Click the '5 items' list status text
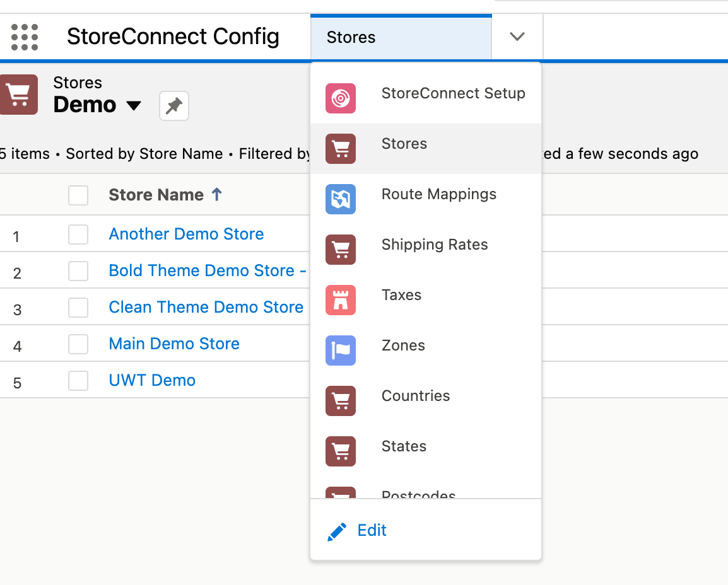Image resolution: width=728 pixels, height=585 pixels. coord(25,154)
